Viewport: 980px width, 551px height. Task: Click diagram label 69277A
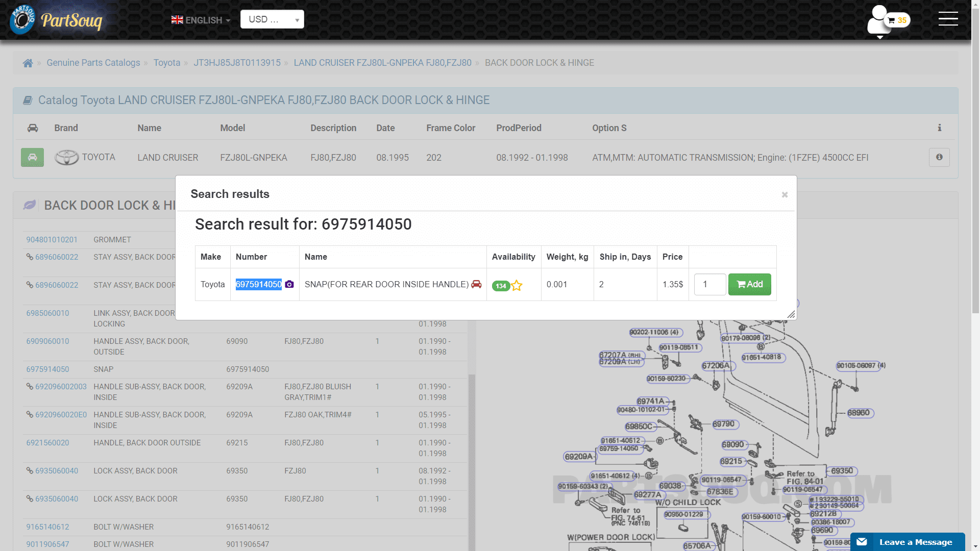[x=648, y=494]
